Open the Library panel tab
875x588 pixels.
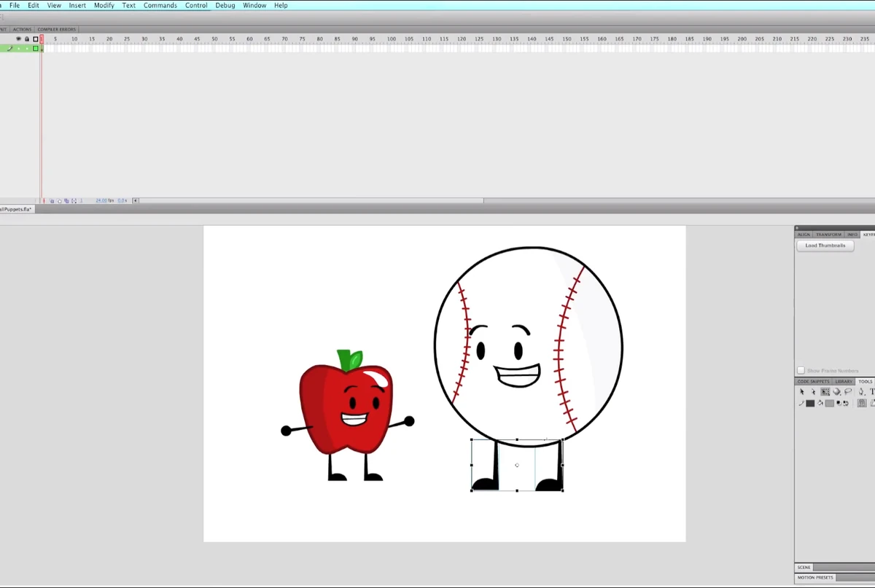[x=843, y=381]
